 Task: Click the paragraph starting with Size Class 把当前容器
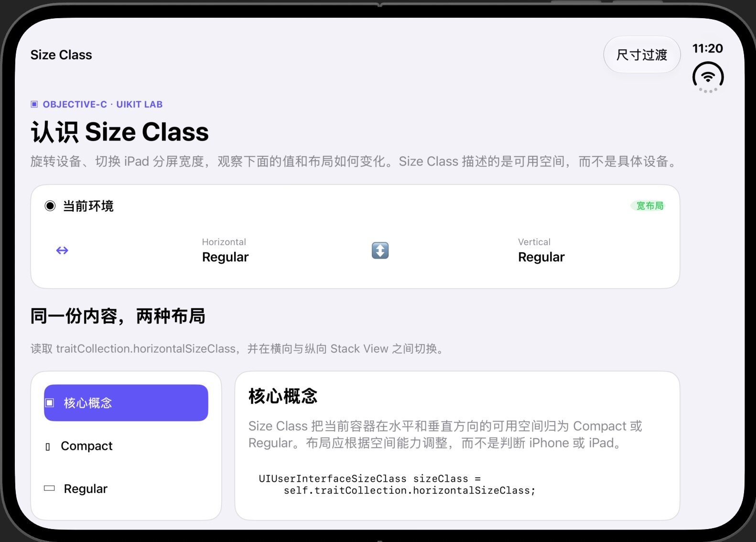point(445,434)
